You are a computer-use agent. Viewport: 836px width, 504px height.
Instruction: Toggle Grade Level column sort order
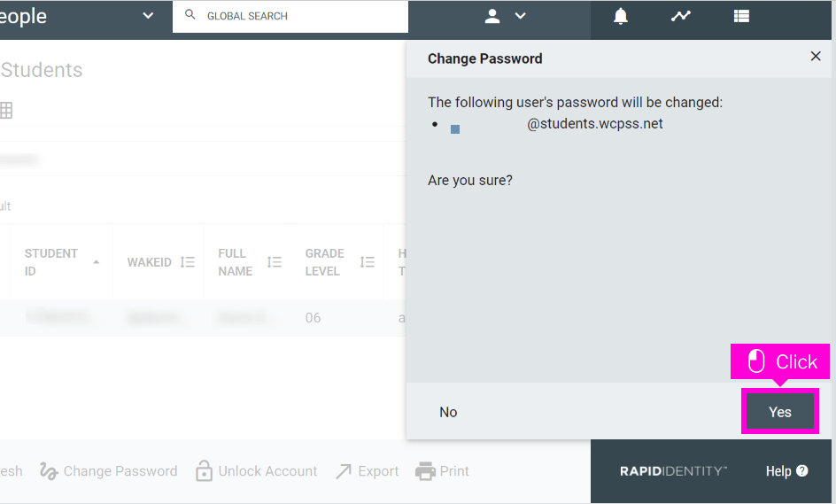click(x=367, y=262)
